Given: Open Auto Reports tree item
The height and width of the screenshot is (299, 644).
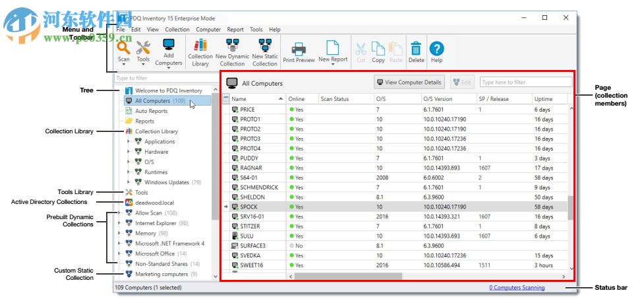Looking at the screenshot, I should pos(151,111).
